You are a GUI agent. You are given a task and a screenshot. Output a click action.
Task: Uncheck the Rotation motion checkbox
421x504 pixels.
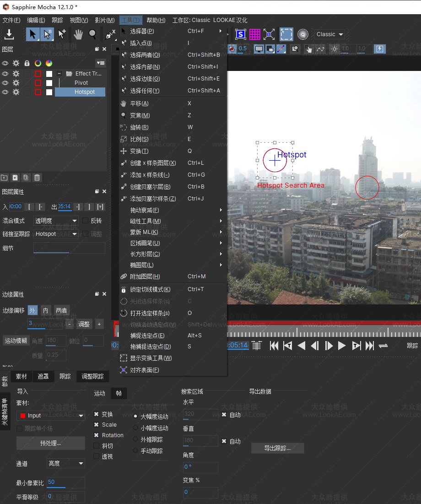[97, 435]
